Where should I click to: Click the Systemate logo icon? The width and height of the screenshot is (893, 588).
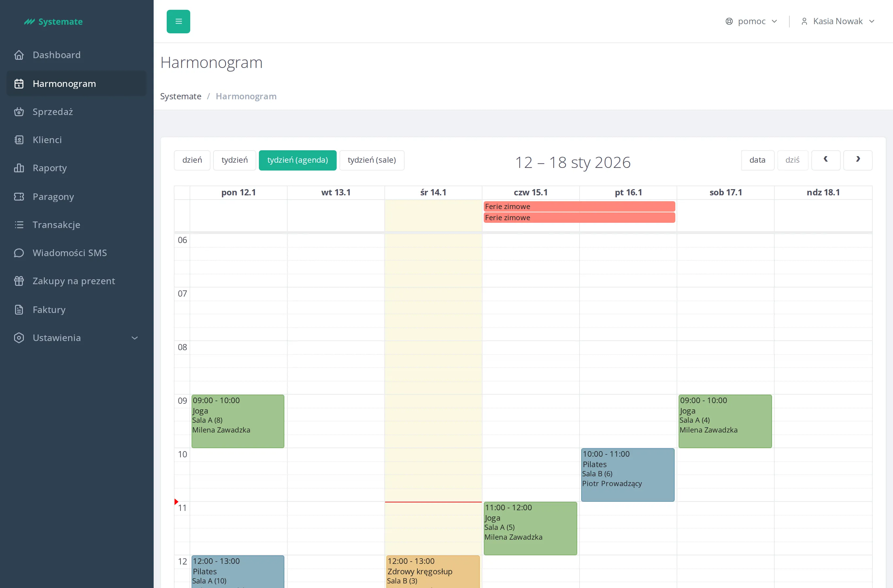(29, 22)
